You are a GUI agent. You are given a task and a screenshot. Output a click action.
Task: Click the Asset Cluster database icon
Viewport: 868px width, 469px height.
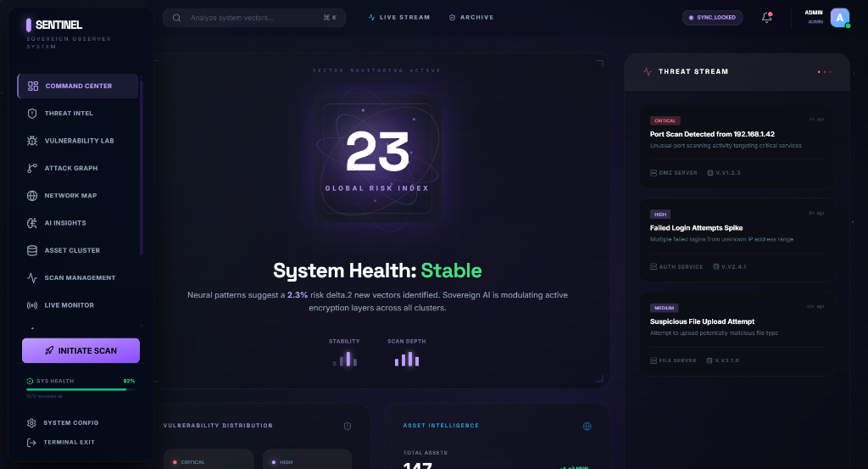32,250
